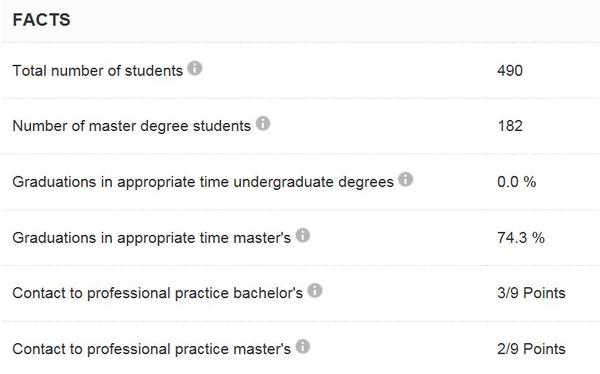Select the undergraduate degrees graduation row label
600x374 pixels.
coord(203,182)
